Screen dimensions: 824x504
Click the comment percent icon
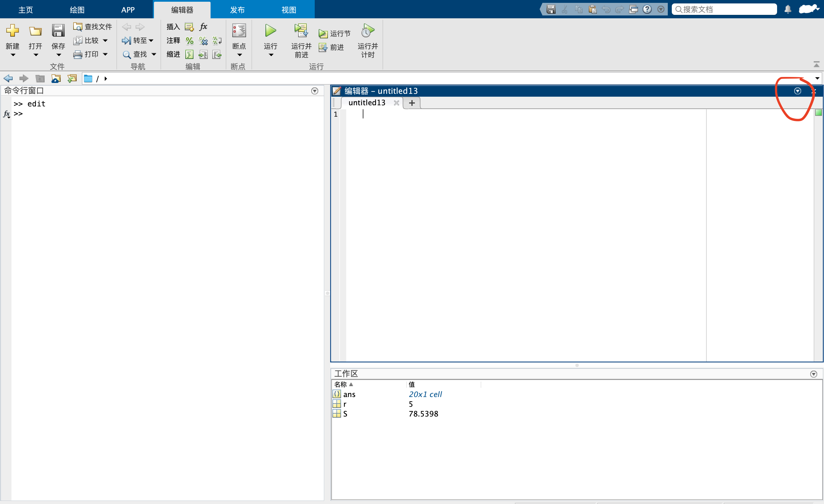point(190,41)
